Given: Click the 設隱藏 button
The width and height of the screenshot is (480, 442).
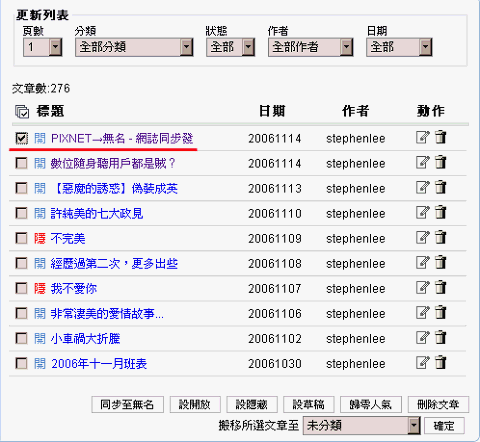Looking at the screenshot, I should [252, 405].
